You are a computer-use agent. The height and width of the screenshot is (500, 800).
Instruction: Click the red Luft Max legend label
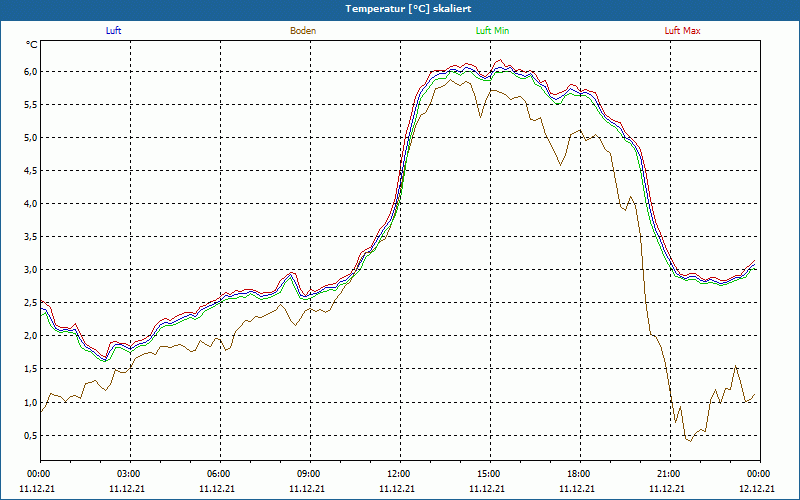coord(682,31)
